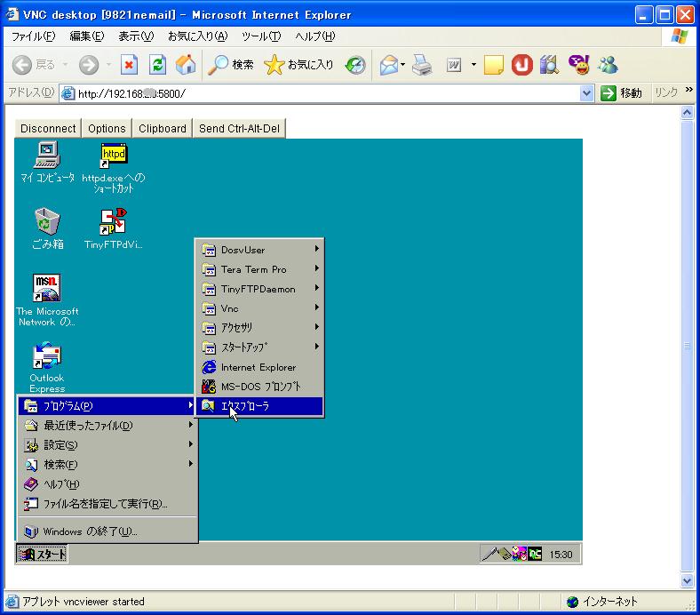700x615 pixels.
Task: Click the VNC Disconnect button
Action: [48, 129]
